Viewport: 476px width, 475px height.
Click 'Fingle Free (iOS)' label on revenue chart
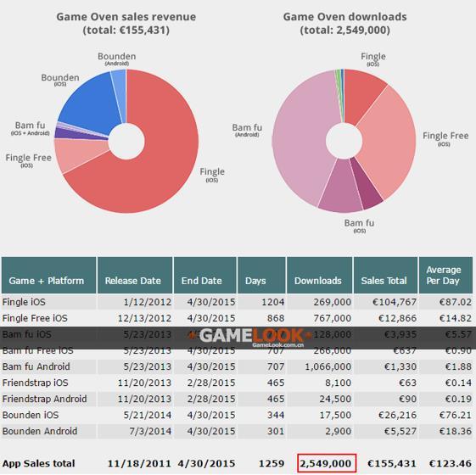coord(28,160)
